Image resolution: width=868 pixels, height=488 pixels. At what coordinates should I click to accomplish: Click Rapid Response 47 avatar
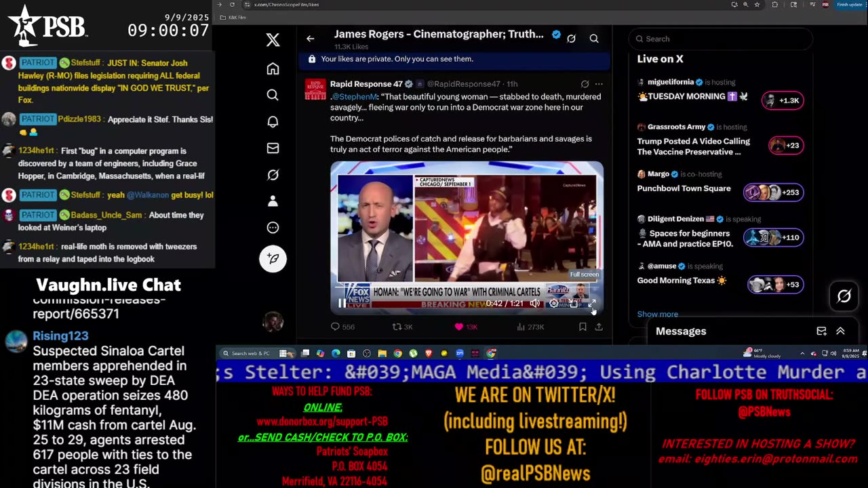pos(315,89)
